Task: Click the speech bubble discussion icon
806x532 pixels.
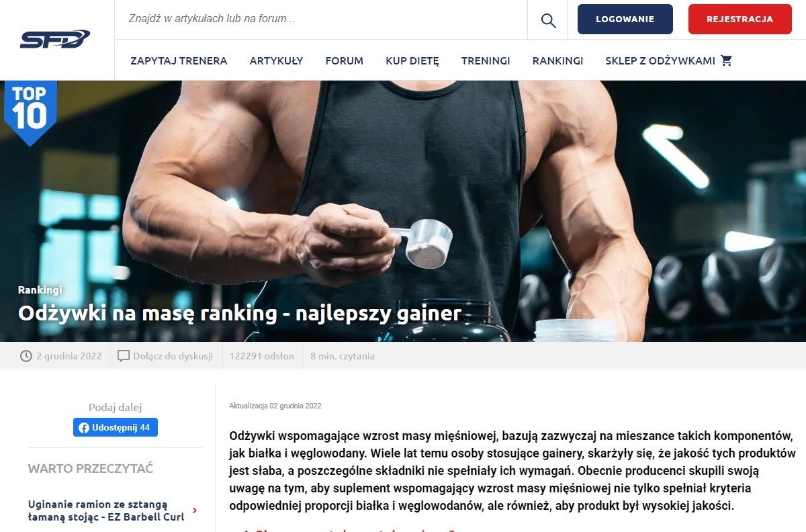Action: point(123,356)
